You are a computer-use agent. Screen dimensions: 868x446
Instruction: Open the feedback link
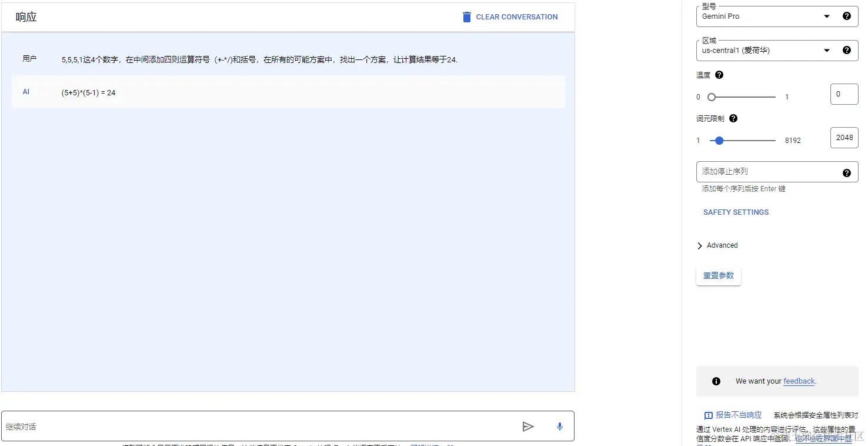pyautogui.click(x=799, y=381)
